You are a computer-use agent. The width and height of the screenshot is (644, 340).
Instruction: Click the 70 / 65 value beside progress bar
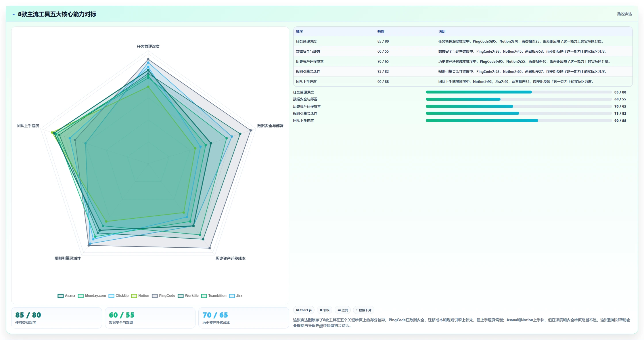[620, 106]
